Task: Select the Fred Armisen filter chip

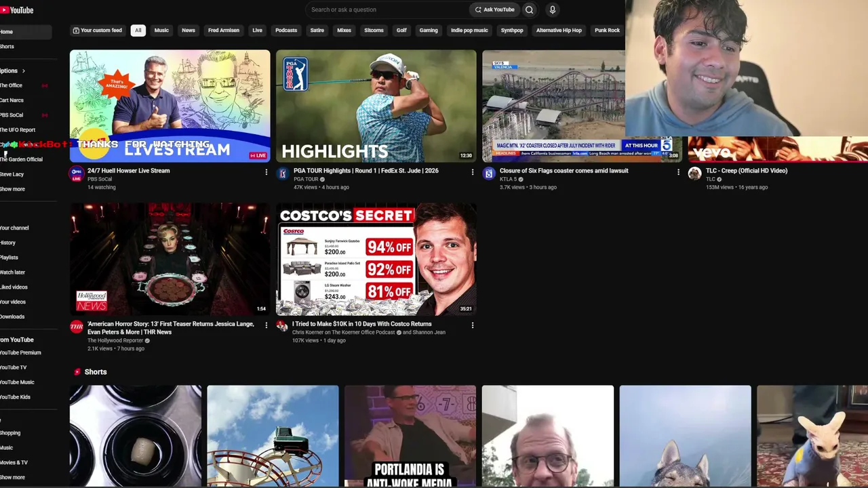Action: click(224, 30)
